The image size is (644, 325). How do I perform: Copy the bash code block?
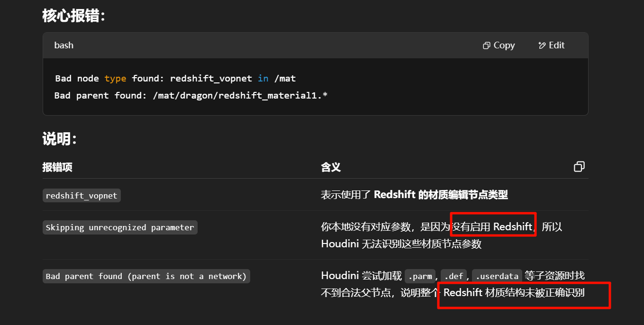click(x=499, y=45)
